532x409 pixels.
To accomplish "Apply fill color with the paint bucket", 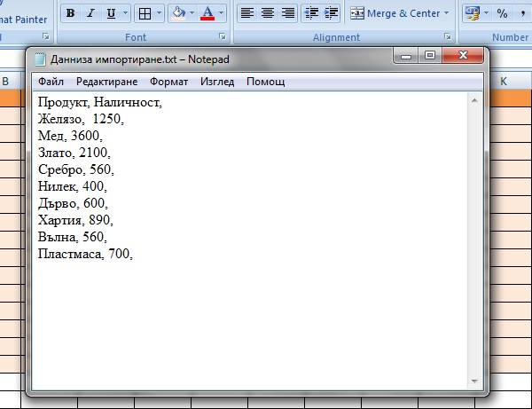I will point(179,13).
